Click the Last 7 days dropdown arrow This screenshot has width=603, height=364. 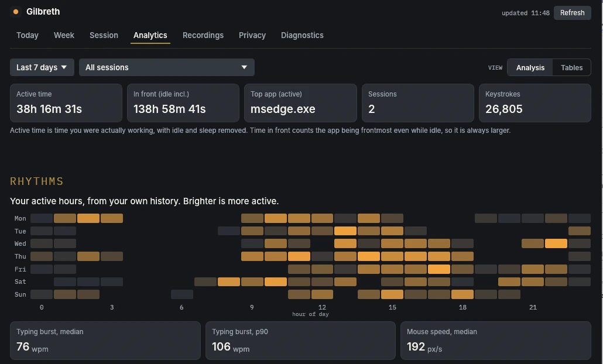click(64, 67)
